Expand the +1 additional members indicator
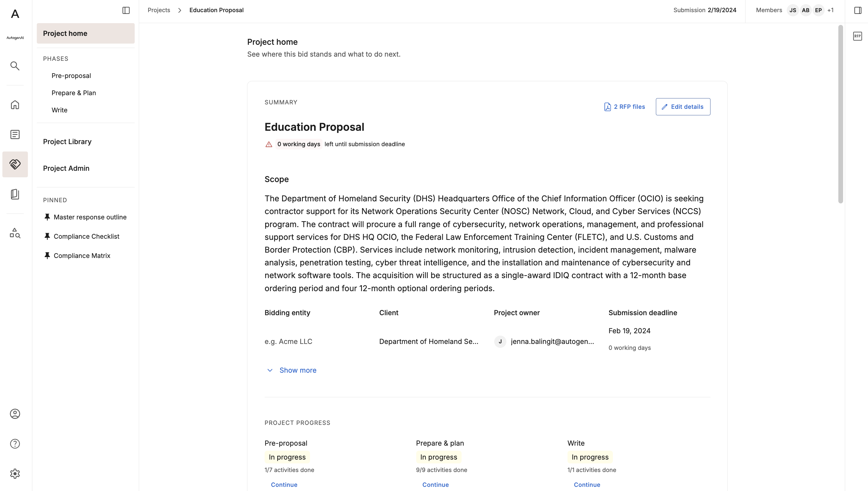 pos(830,10)
